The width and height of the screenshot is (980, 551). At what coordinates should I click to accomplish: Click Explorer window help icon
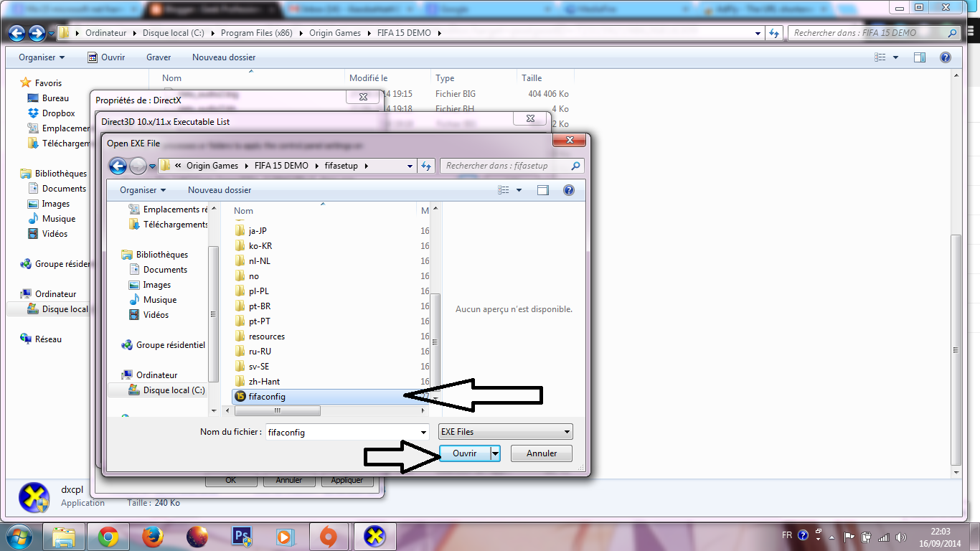coord(947,57)
